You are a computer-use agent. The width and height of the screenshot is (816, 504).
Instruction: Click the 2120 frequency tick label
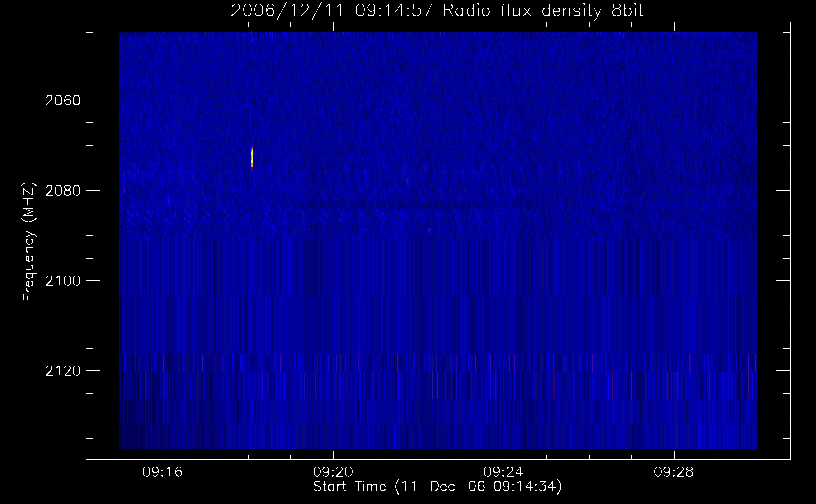(x=63, y=371)
